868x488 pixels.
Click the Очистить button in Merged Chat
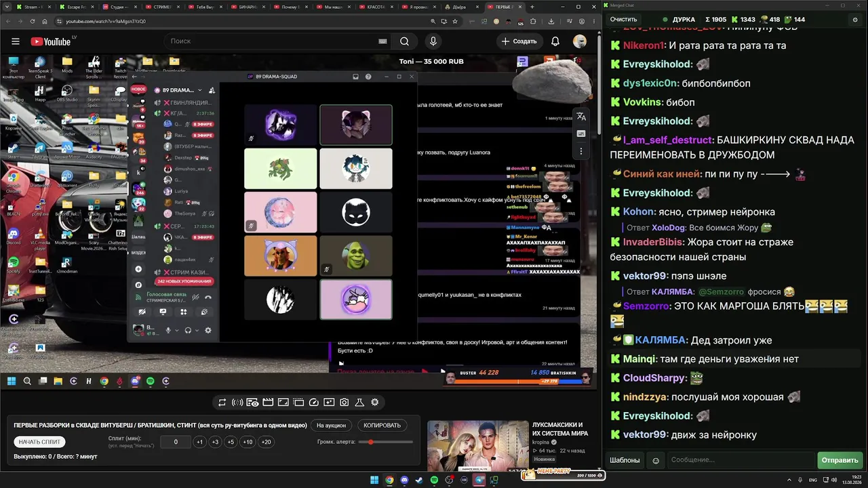[623, 20]
